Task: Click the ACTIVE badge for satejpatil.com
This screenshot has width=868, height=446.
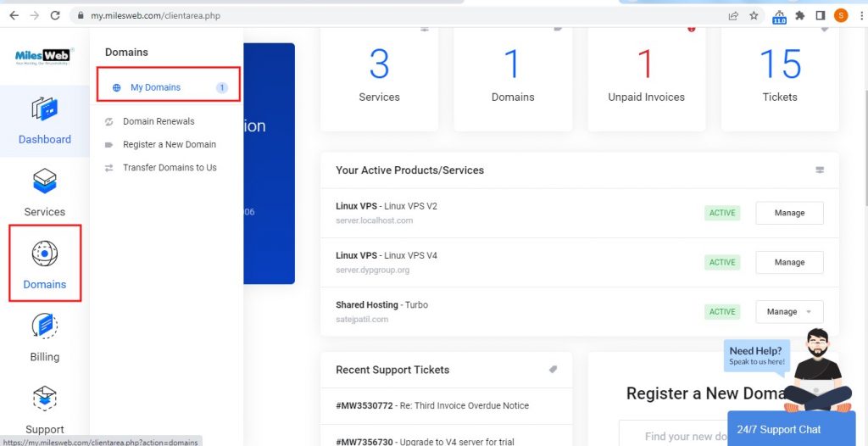Action: pyautogui.click(x=722, y=312)
